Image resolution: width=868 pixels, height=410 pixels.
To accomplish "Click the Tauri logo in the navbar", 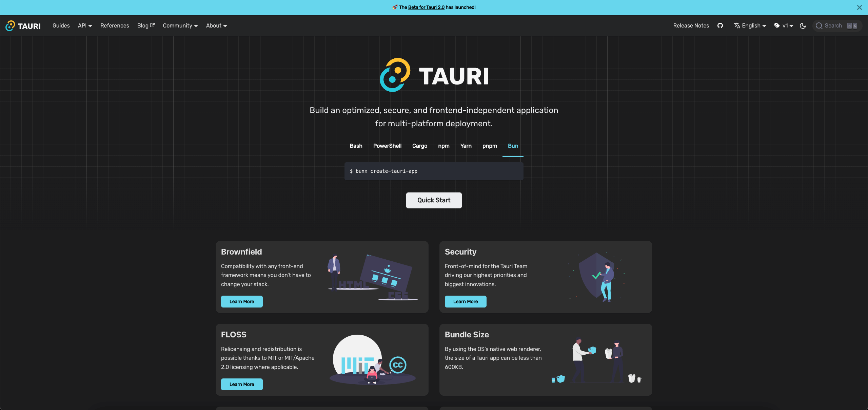I will point(23,26).
